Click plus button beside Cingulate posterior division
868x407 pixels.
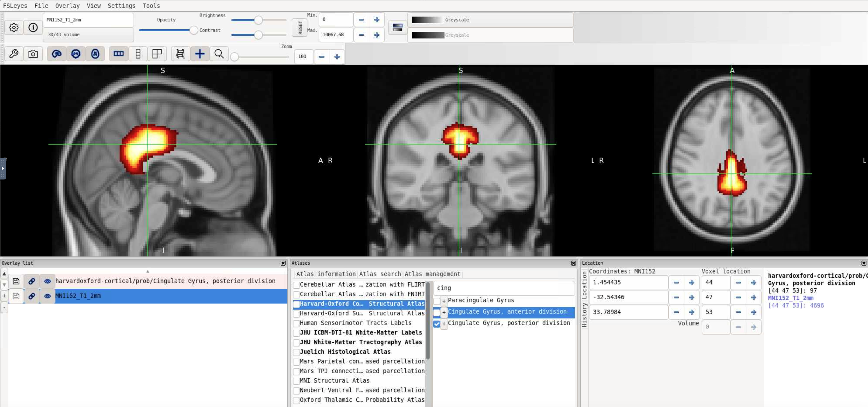point(444,324)
